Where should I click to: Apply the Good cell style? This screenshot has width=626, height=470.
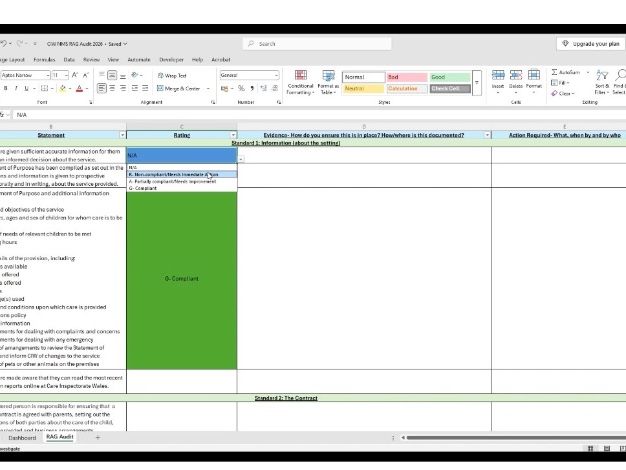coord(450,77)
